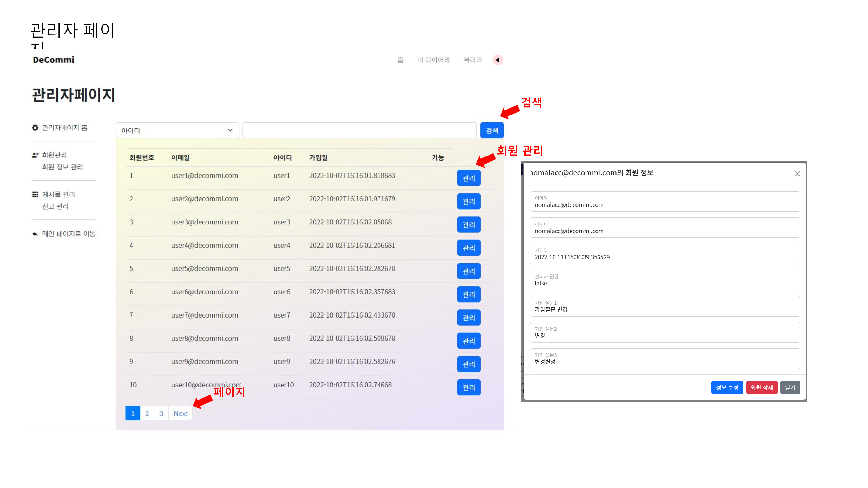This screenshot has height=488, width=868.
Task: Open 내 다이어리 in the top menu
Action: [x=433, y=60]
